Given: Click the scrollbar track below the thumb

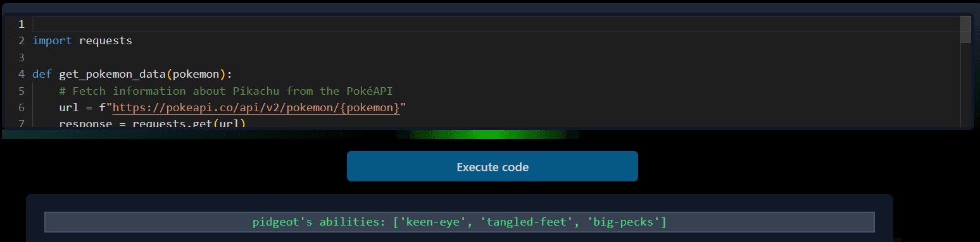Looking at the screenshot, I should pyautogui.click(x=965, y=85).
